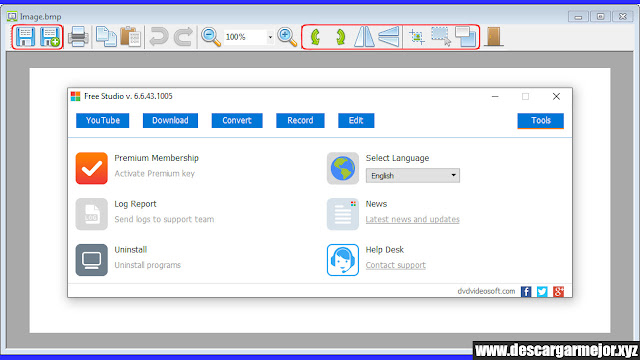Click dvdvideosoft.com footer link
Viewport: 640px width, 360px height.
coord(486,291)
